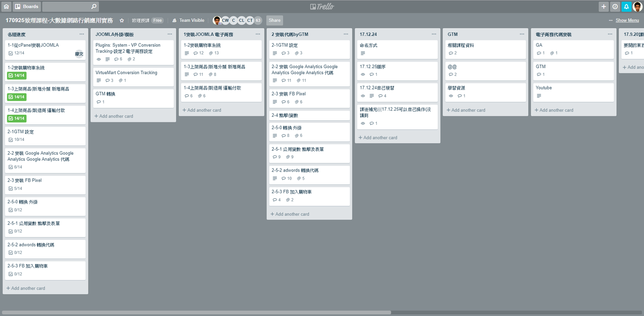
Task: Open the list menu for 各組進度
Action: click(x=82, y=34)
